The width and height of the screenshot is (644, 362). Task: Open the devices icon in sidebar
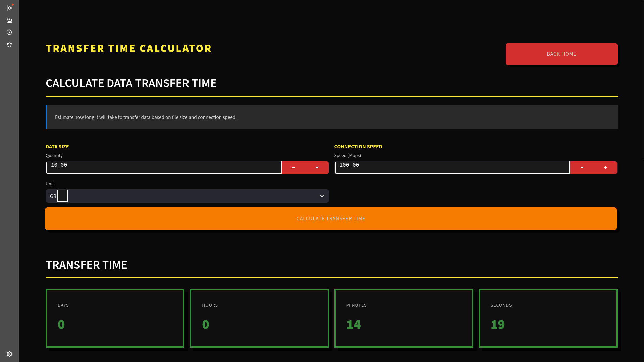pyautogui.click(x=9, y=20)
